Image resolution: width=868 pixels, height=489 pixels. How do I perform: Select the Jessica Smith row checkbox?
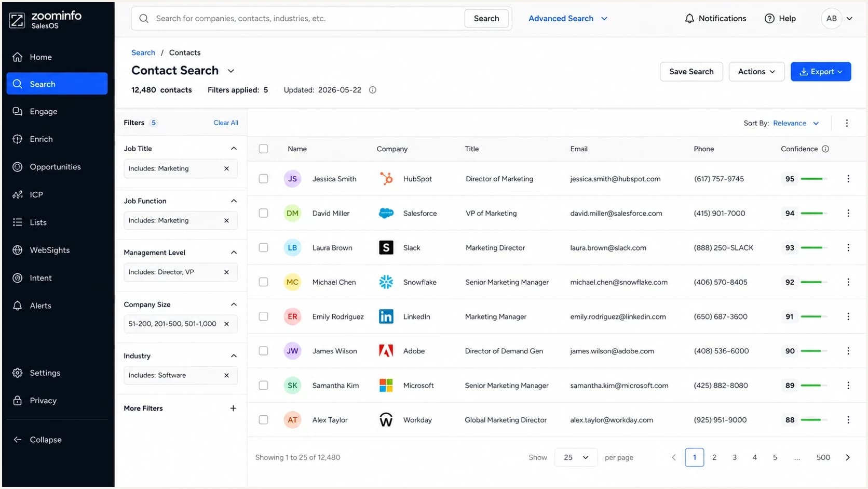pos(264,179)
